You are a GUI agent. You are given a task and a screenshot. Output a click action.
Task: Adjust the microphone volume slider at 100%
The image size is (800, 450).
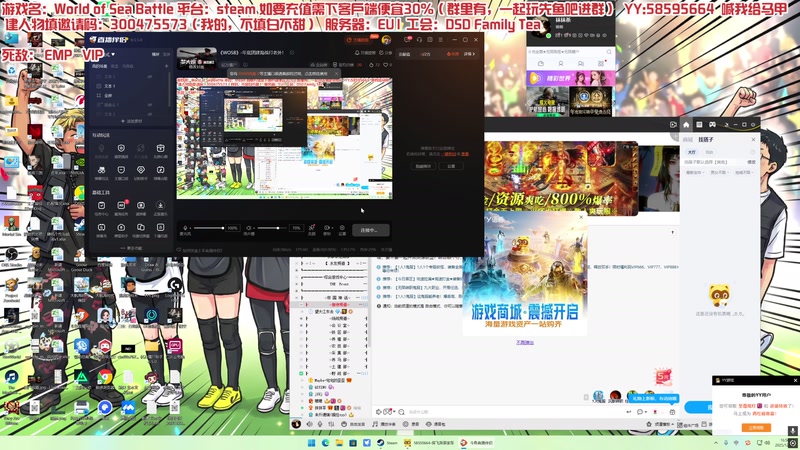[x=208, y=228]
